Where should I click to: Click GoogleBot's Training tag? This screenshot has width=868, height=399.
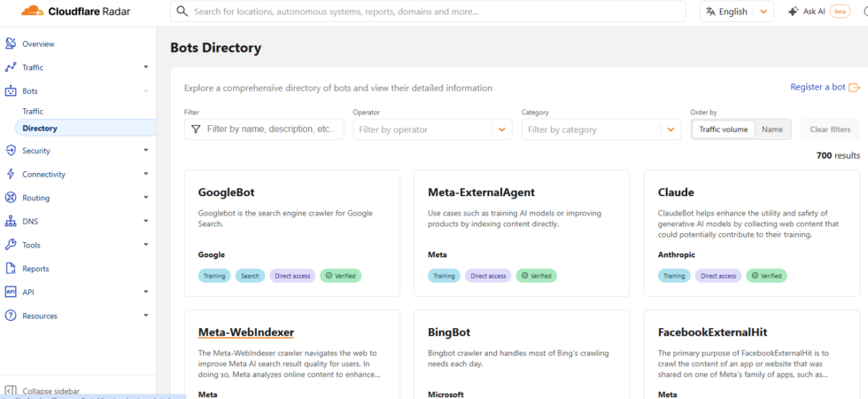(x=214, y=276)
